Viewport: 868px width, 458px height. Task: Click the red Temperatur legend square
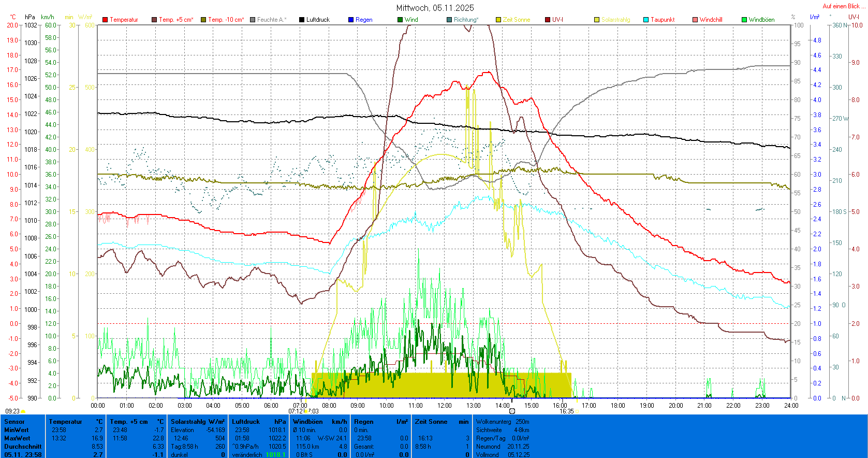[x=105, y=20]
